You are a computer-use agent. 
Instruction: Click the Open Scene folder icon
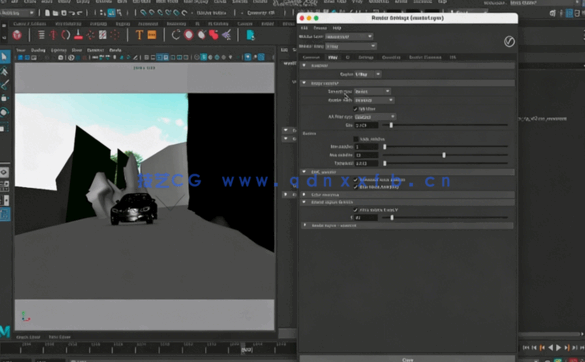coord(55,13)
